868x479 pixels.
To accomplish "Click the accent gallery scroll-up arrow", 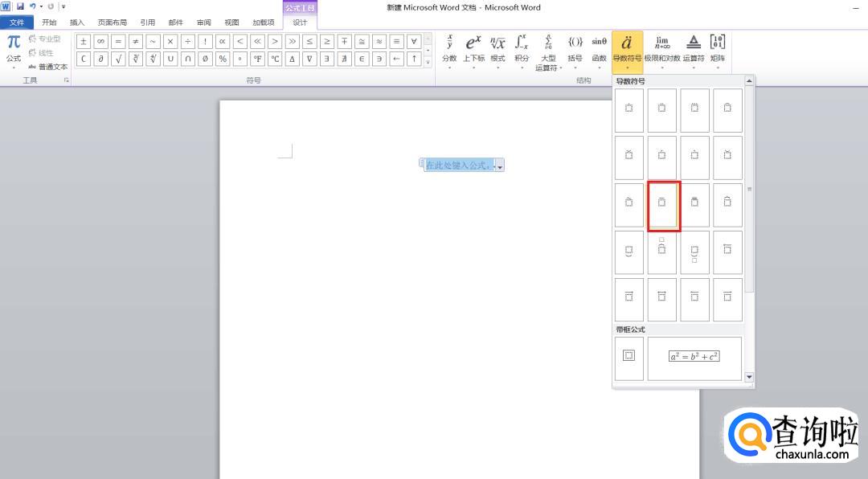I will 750,81.
